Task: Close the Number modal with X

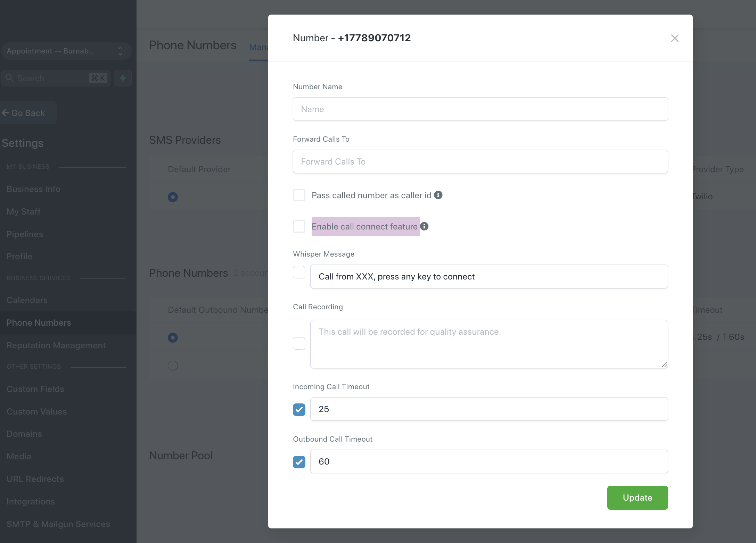Action: [674, 38]
